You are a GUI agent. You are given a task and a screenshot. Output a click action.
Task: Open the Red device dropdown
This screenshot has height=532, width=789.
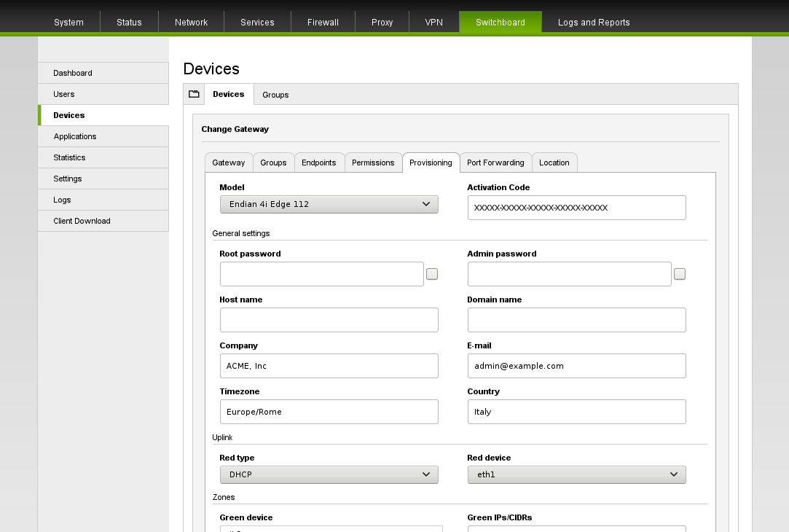(x=576, y=475)
